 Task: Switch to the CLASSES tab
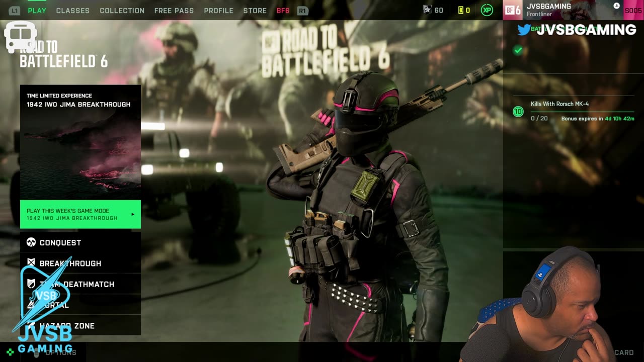(73, 11)
